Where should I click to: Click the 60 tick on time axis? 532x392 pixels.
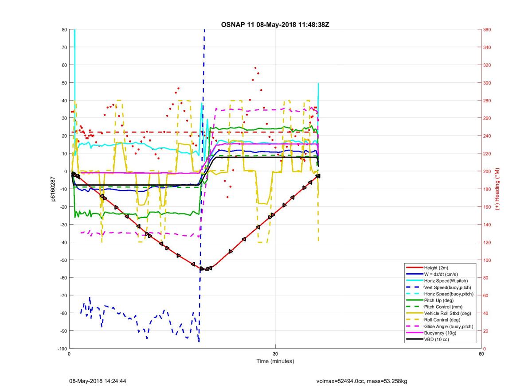click(481, 354)
